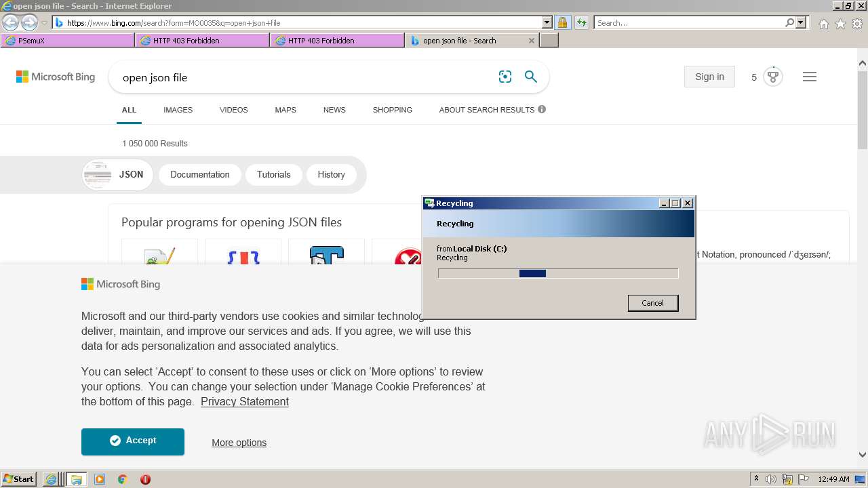Click the Tutorials chip
The height and width of the screenshot is (488, 868).
pyautogui.click(x=273, y=174)
